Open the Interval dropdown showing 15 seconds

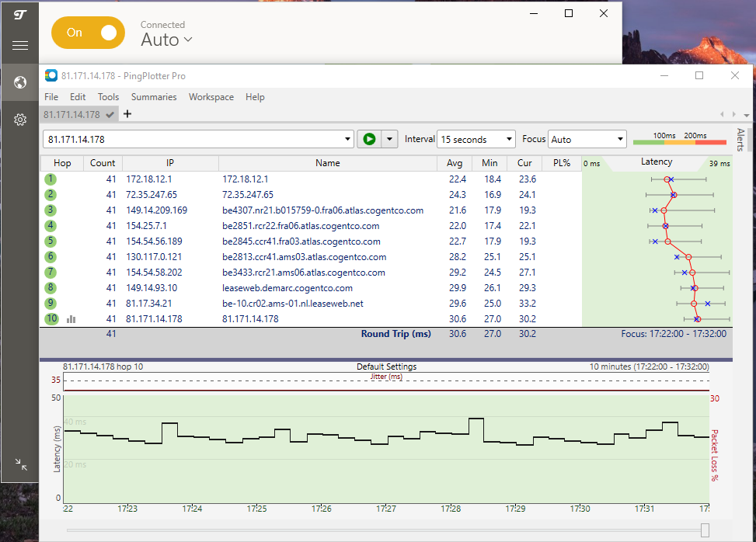[x=476, y=138]
